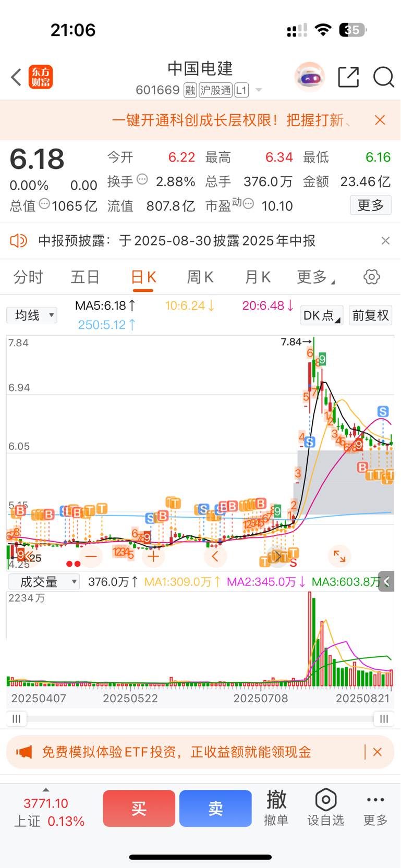
Task: Tap the share icon in the header
Action: coord(348,77)
